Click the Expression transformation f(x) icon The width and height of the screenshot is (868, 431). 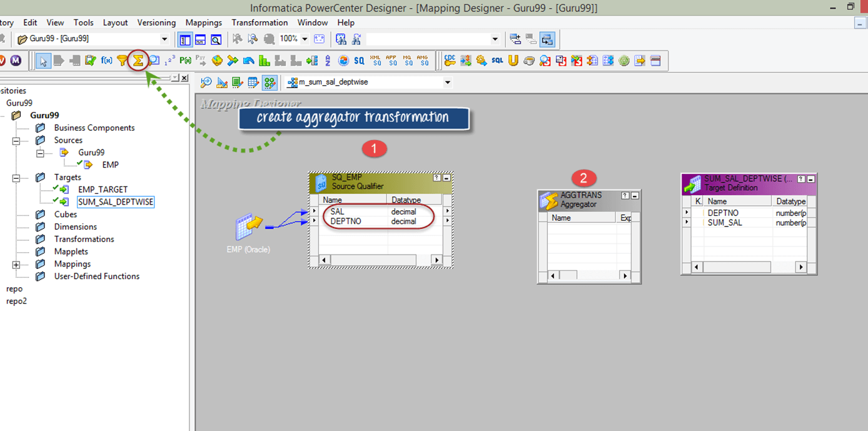coord(107,61)
